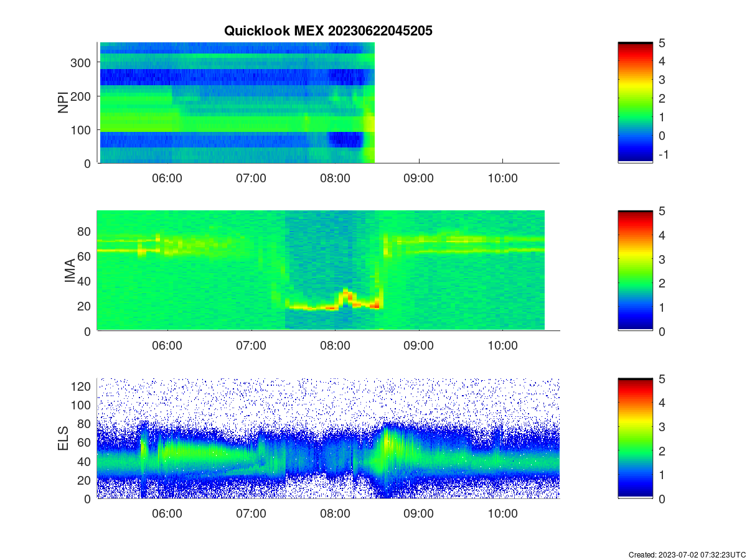Click the 08:00 tick under NPI panel

coord(335,178)
